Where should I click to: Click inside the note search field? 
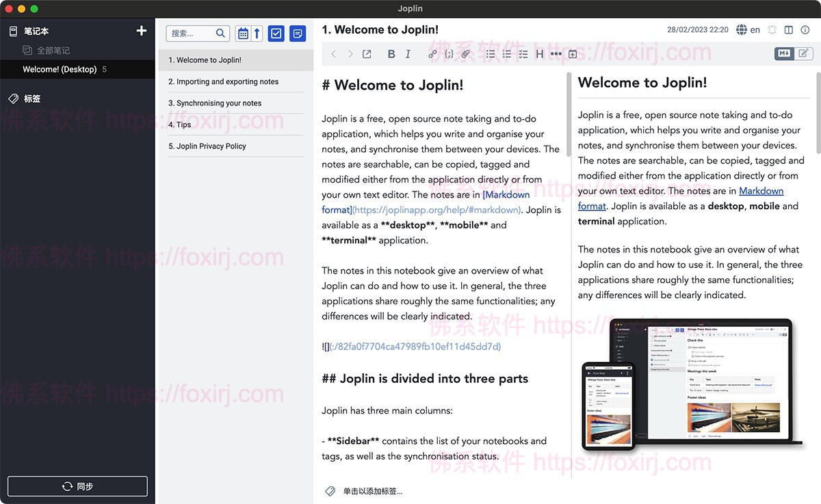click(195, 33)
